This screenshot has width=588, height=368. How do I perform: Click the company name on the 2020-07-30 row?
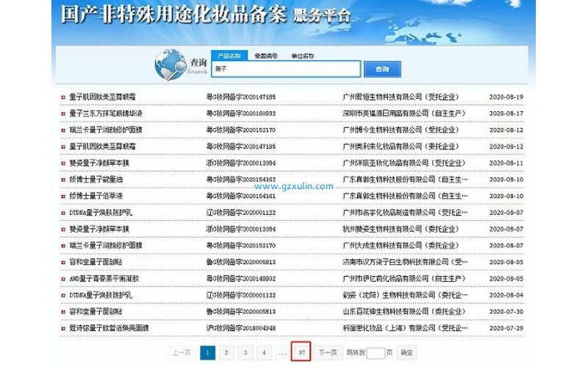(404, 311)
